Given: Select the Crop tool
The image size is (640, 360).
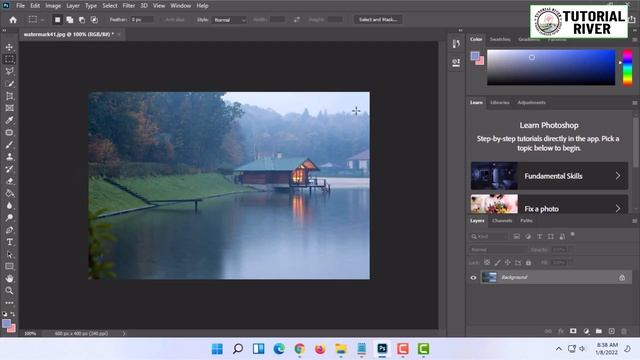Looking at the screenshot, I should point(9,96).
